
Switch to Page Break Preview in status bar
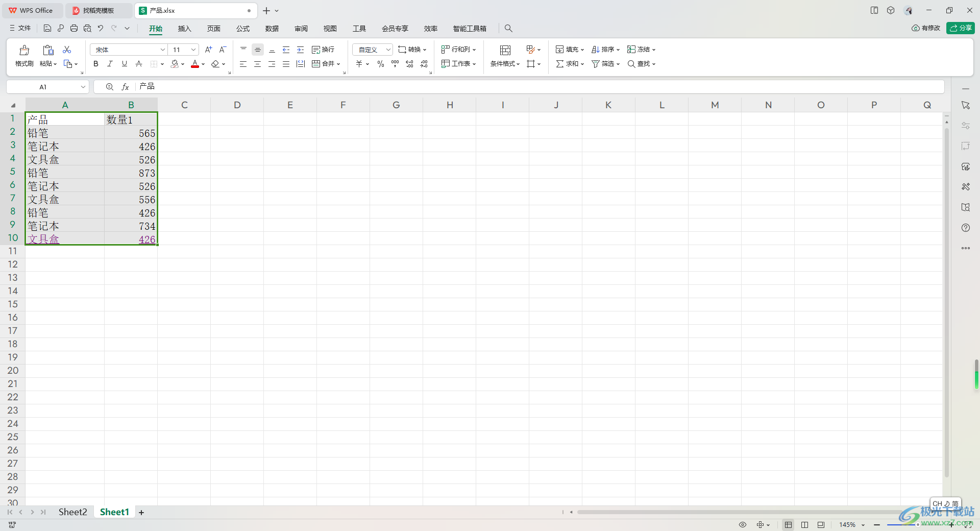point(821,525)
